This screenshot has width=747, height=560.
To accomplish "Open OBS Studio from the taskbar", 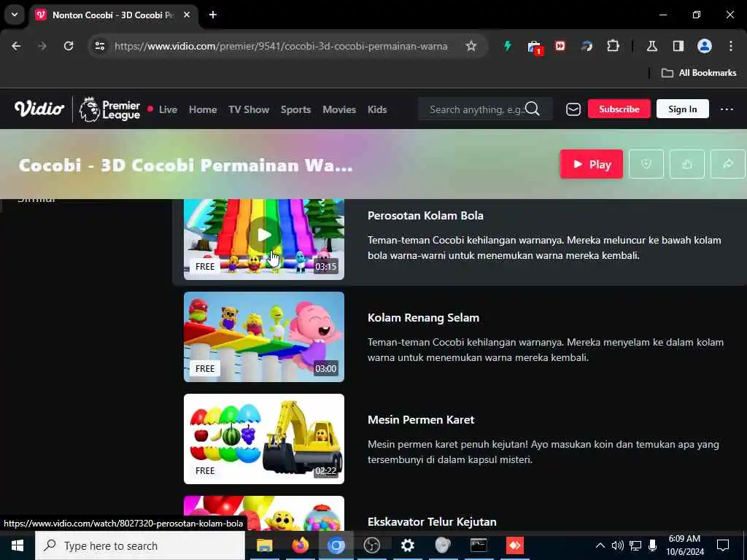I will pyautogui.click(x=371, y=545).
